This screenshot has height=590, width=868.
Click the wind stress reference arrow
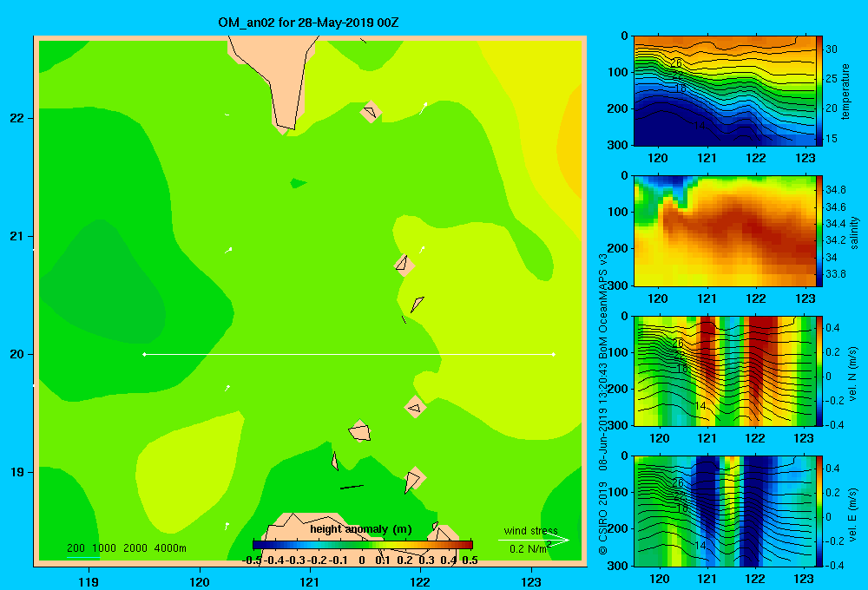pyautogui.click(x=533, y=541)
